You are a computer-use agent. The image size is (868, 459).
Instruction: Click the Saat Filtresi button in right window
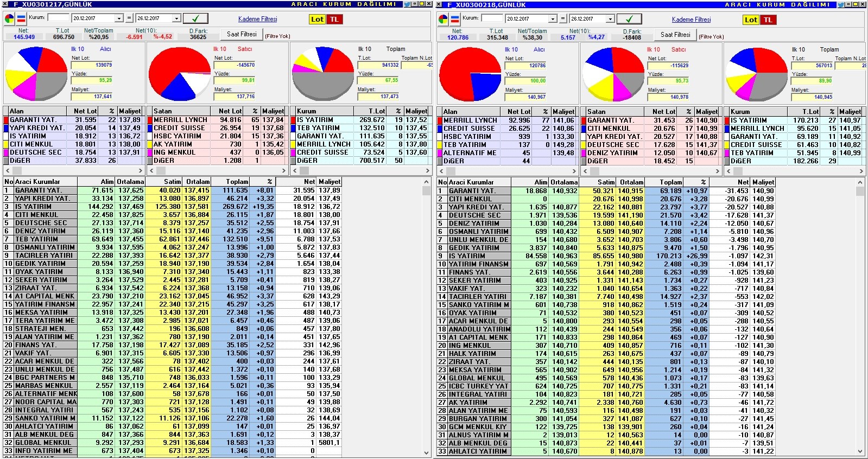click(x=675, y=35)
